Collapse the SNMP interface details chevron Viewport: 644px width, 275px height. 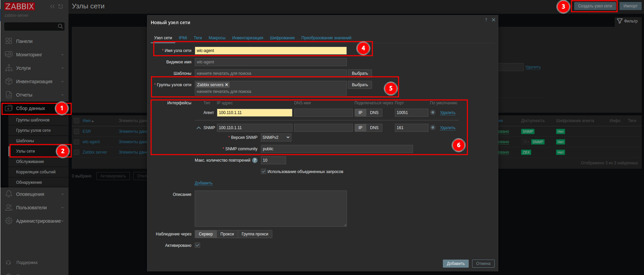[198, 128]
